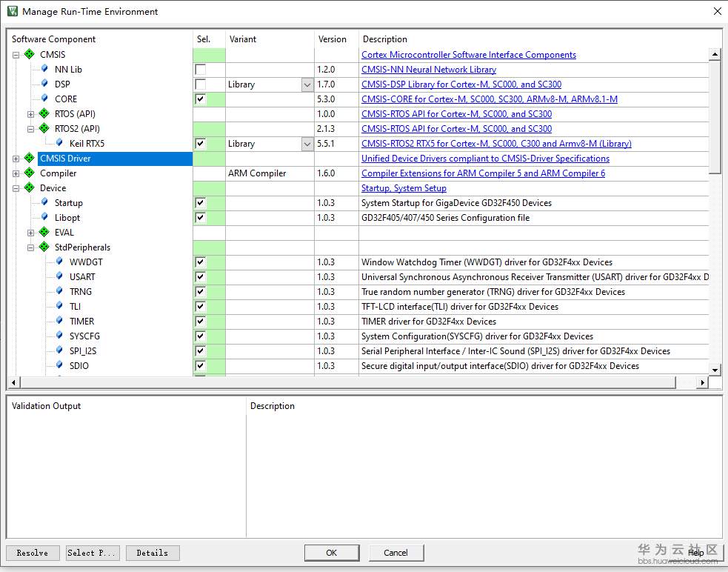Click the vertical scrollbar thumb
Screen dimensions: 728x572
(715, 117)
